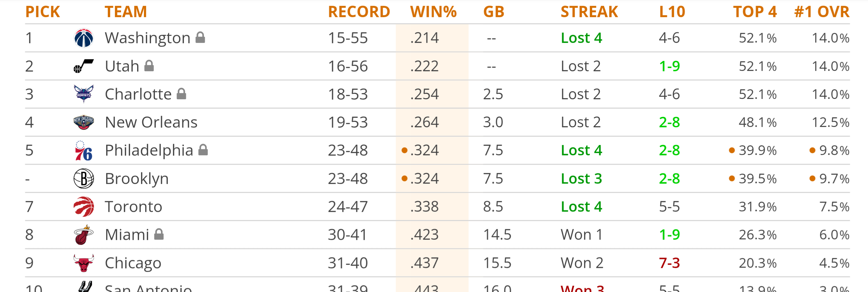The width and height of the screenshot is (868, 292).
Task: Click the Miami Heat logo
Action: pos(84,235)
